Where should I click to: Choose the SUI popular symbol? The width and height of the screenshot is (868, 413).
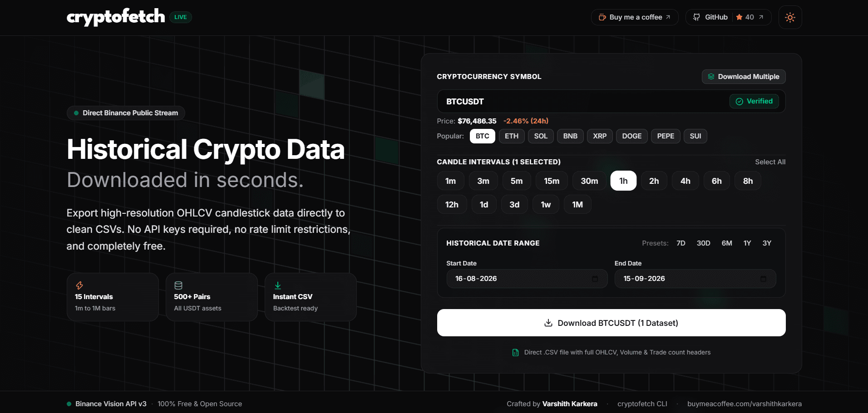[695, 136]
